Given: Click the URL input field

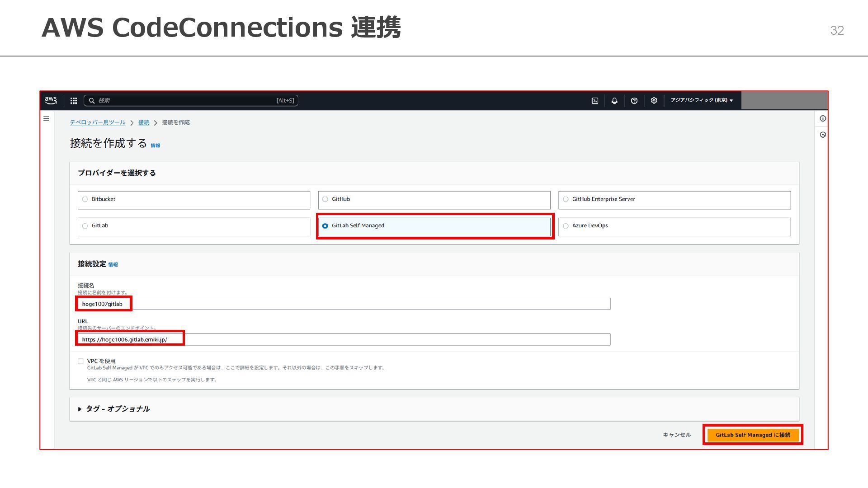Looking at the screenshot, I should tap(344, 339).
